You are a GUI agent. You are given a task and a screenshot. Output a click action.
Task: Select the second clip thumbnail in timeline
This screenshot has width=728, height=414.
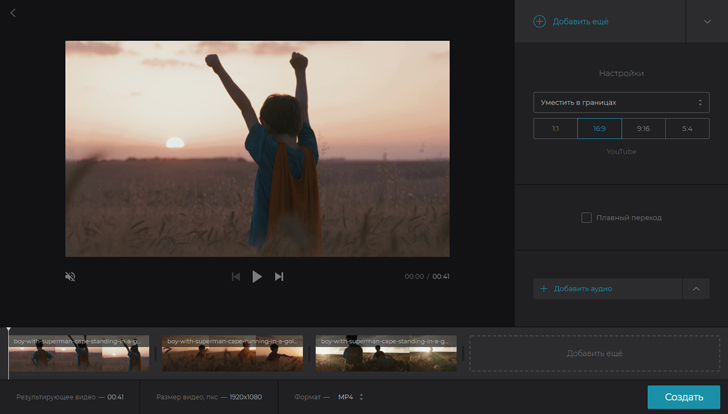pyautogui.click(x=232, y=354)
